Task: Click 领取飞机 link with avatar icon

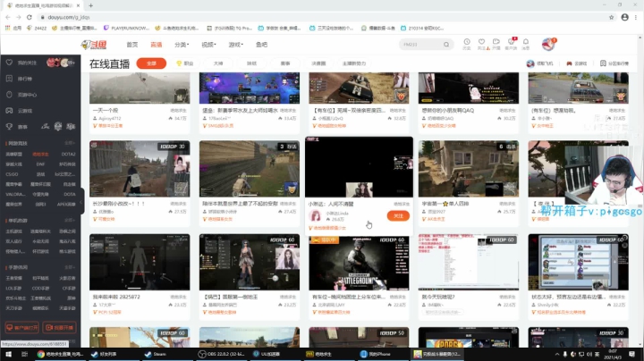Action: coord(539,63)
